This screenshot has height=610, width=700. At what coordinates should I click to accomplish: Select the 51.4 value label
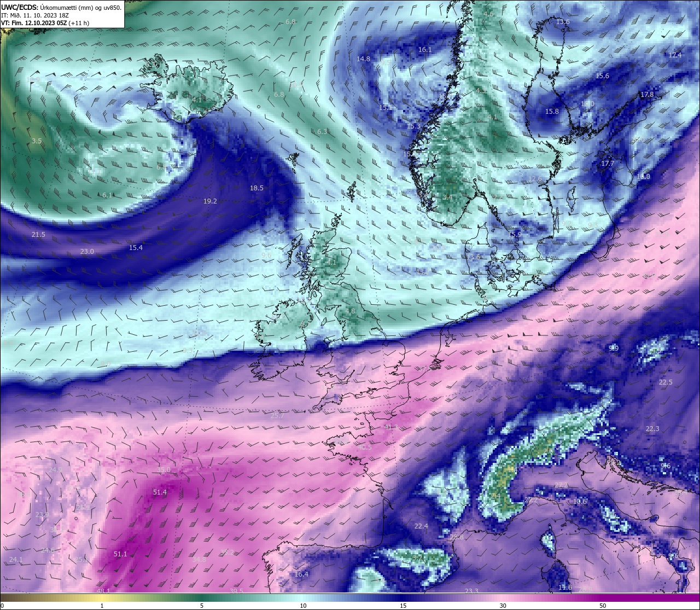(160, 492)
